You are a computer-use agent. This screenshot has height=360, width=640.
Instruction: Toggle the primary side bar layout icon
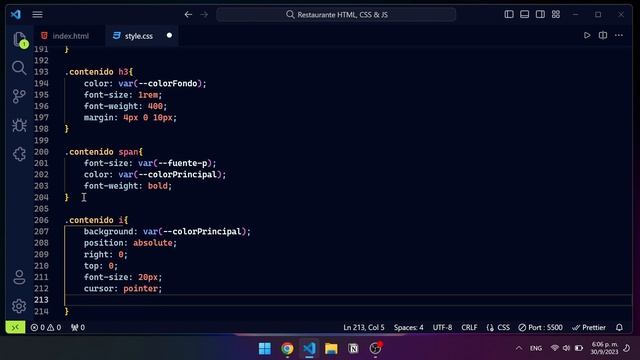click(x=509, y=14)
